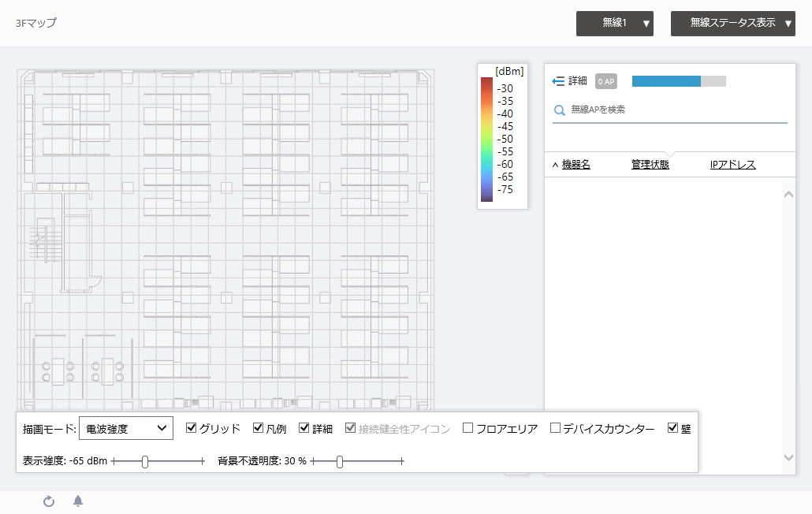Click the refresh icon at bottom
Viewport: 812px width, 514px height.
point(49,501)
